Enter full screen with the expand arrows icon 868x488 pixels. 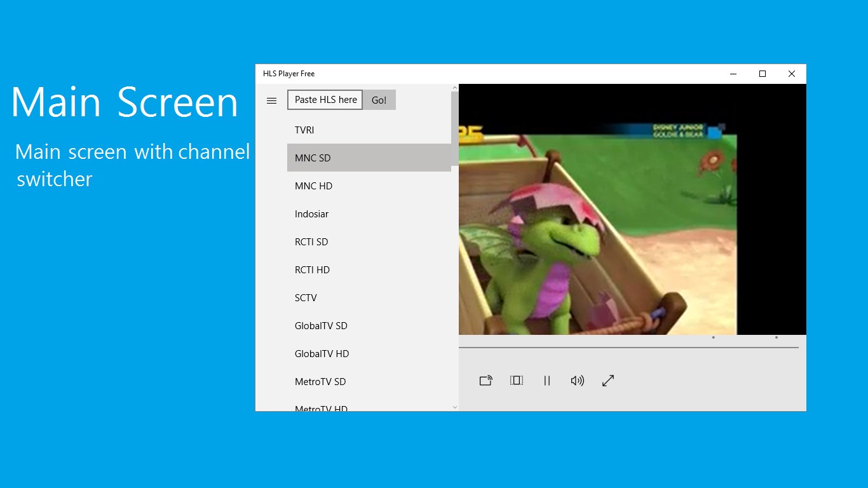tap(608, 381)
